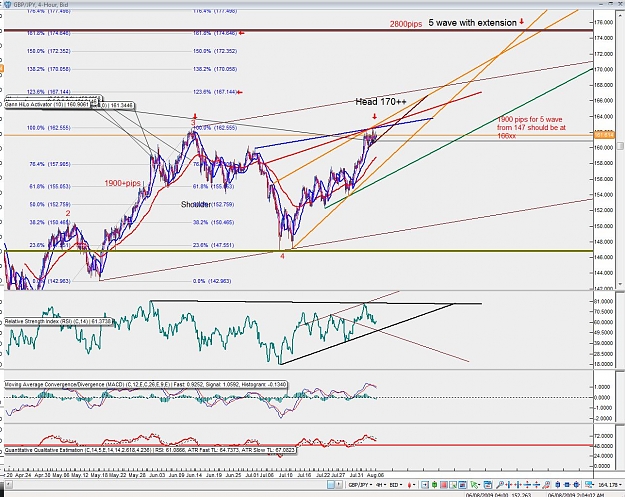Click the highlighted current price tag on axis
The image size is (625, 497).
tap(604, 135)
